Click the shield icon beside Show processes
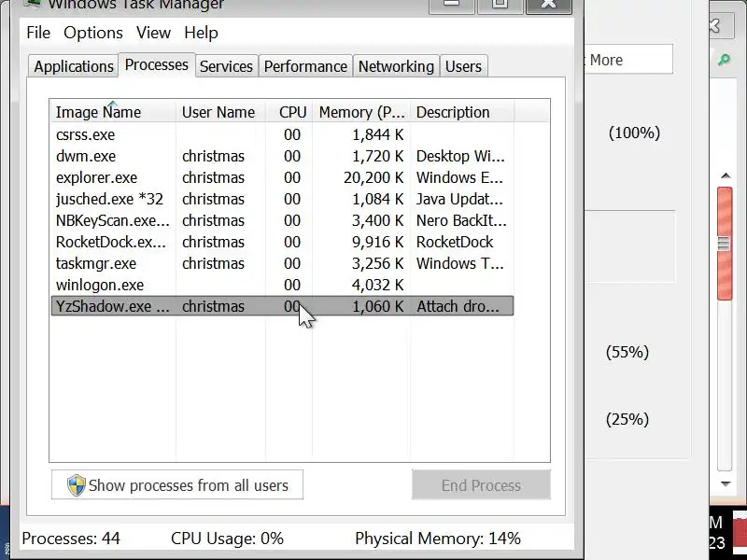The width and height of the screenshot is (747, 560). click(x=77, y=485)
